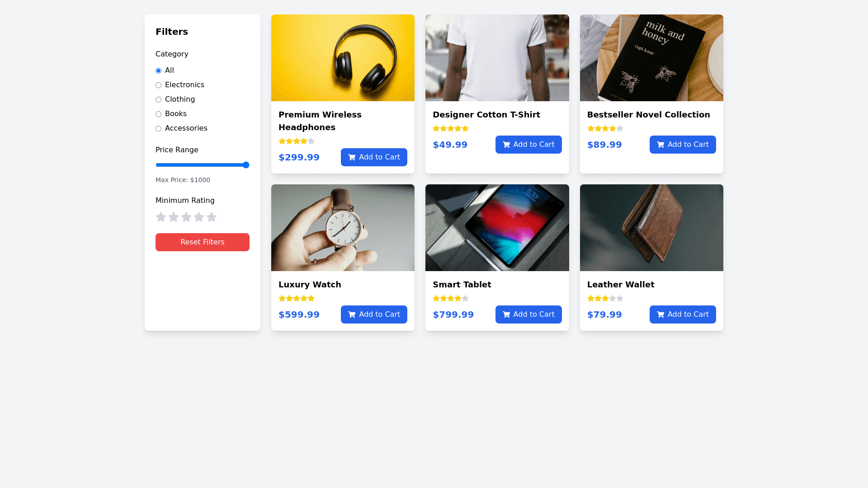
Task: Click the Price Range slider handle
Action: pos(246,165)
